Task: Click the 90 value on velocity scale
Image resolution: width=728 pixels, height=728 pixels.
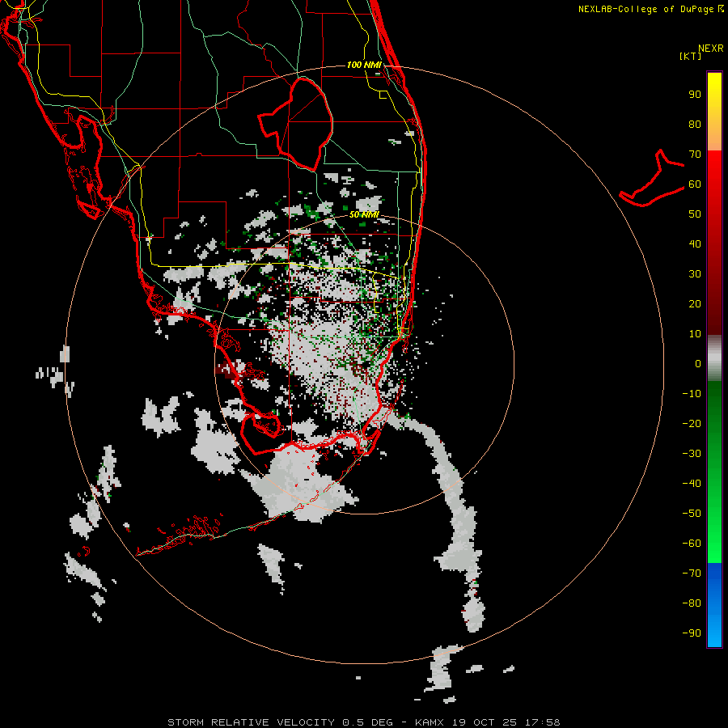Action: 695,95
